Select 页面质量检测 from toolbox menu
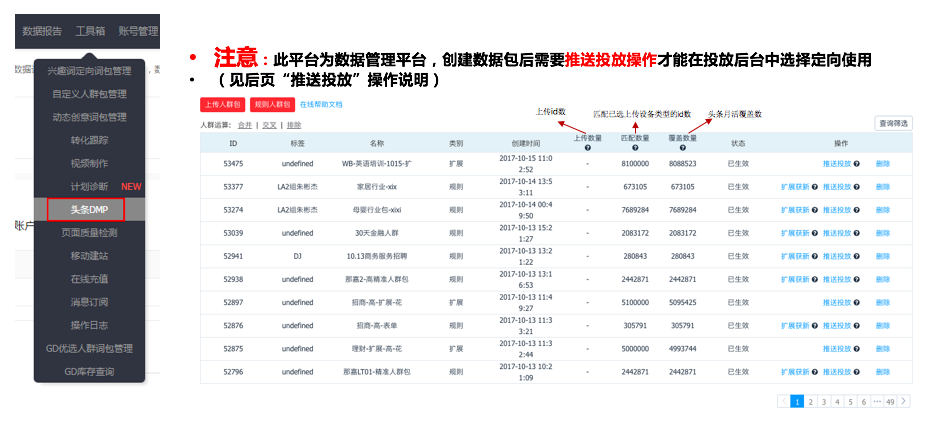The height and width of the screenshot is (424, 928). tap(89, 233)
